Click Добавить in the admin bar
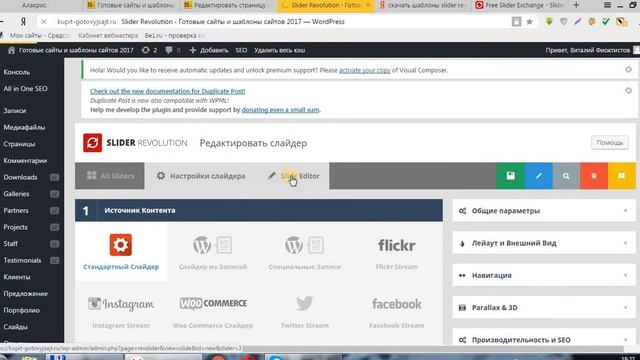 pos(209,50)
